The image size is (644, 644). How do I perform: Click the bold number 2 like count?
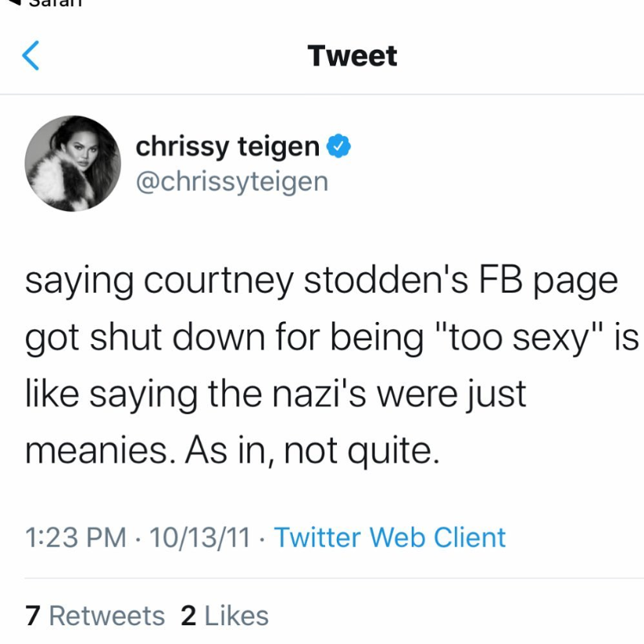[x=188, y=616]
